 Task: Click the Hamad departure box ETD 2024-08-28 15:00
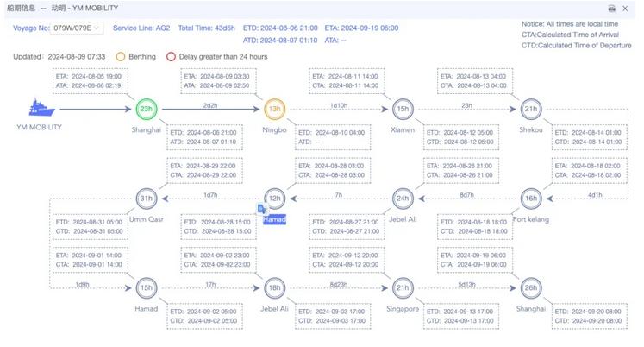point(218,226)
